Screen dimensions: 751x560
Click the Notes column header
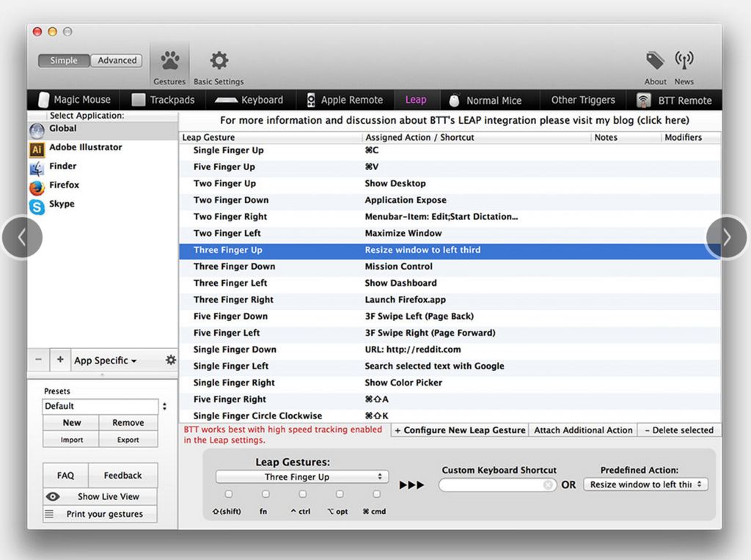626,137
